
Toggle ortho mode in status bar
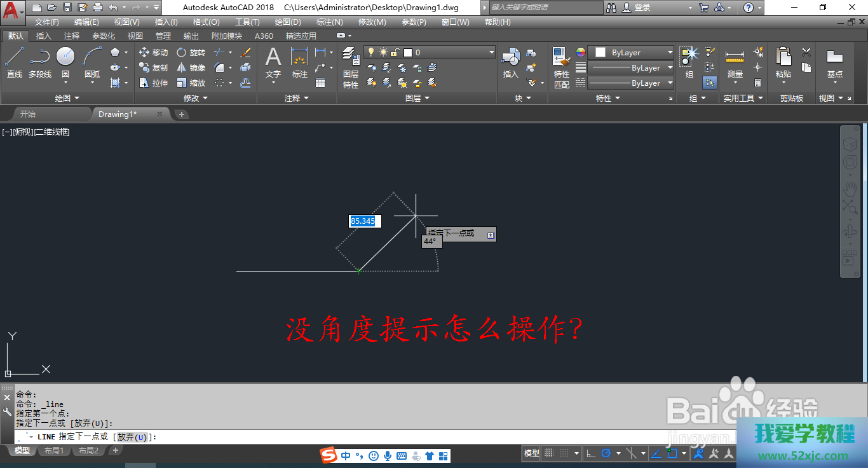pyautogui.click(x=590, y=453)
